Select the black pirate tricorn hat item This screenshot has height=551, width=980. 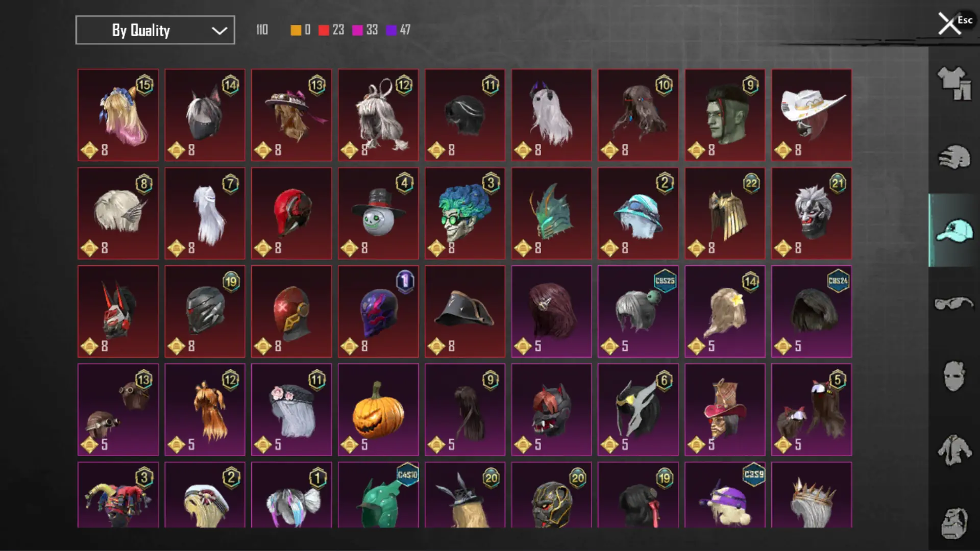click(x=465, y=311)
